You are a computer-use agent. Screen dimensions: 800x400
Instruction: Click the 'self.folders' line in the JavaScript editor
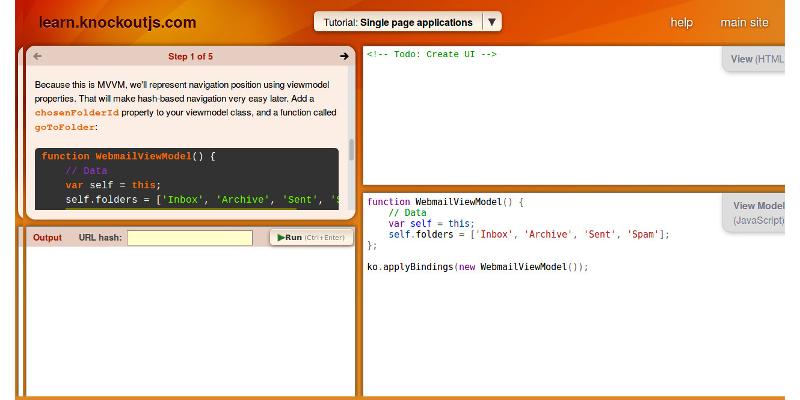[x=529, y=234]
